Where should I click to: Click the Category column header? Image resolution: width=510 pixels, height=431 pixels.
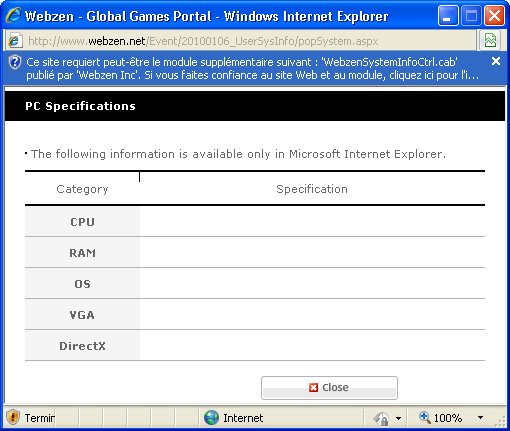coord(82,189)
